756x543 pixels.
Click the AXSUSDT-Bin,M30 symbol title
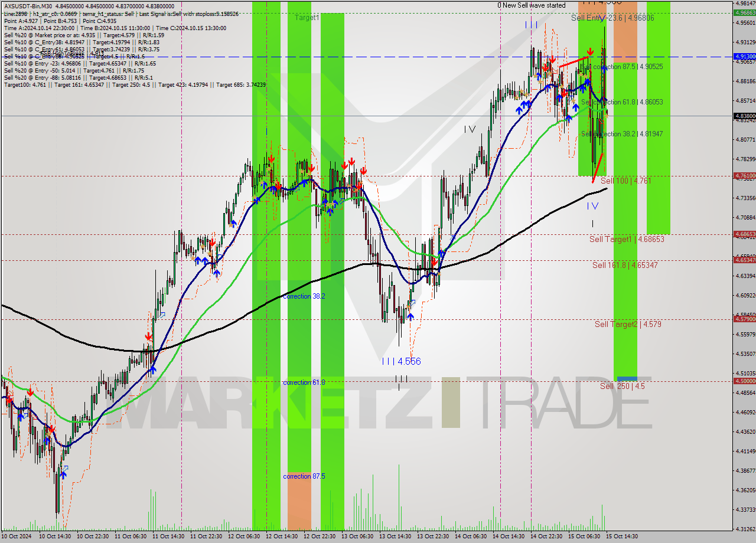coord(27,5)
